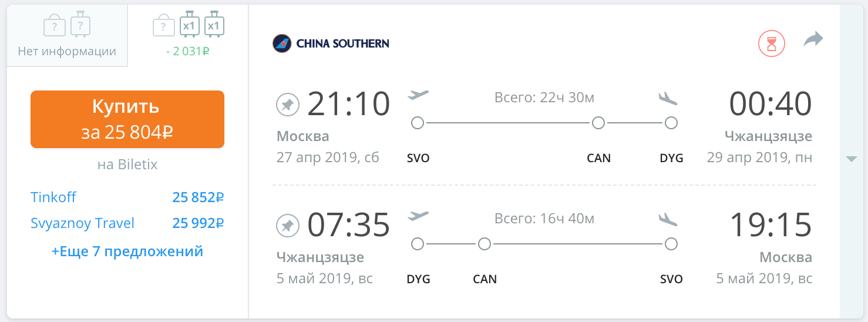This screenshot has height=322, width=868.
Task: Click the share arrow icon
Action: [813, 40]
